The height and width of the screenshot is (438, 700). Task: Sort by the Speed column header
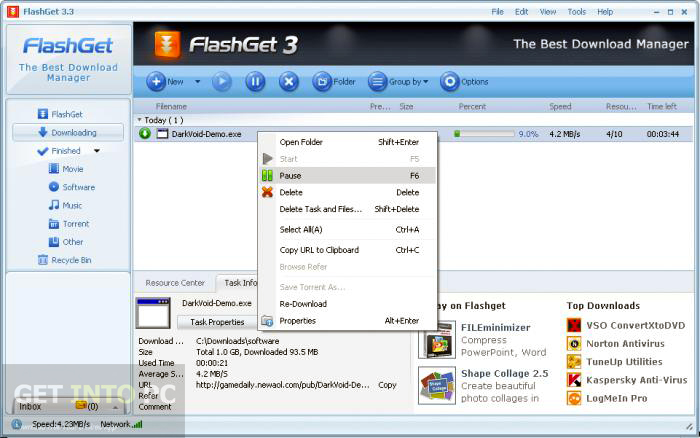click(560, 107)
